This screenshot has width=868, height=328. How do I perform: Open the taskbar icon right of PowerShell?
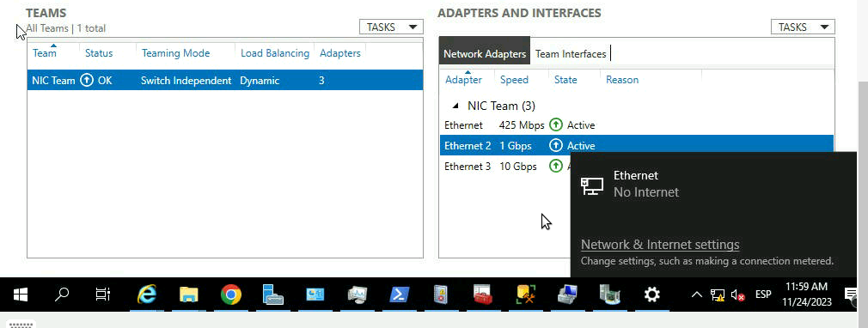(x=441, y=295)
